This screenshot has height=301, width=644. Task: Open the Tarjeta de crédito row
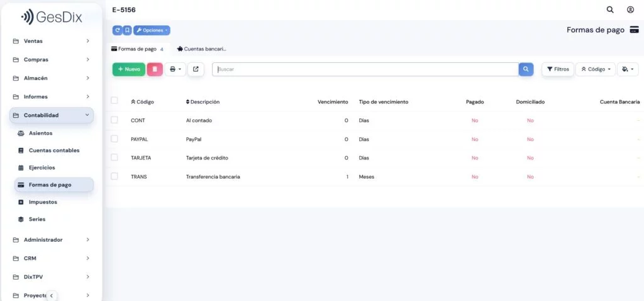click(375, 158)
